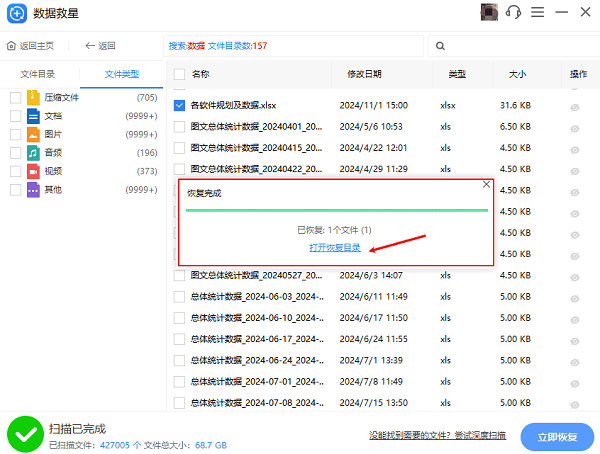Screen dimensions: 600x454
Task: Switch to 文件类型 tab
Action: [x=122, y=74]
